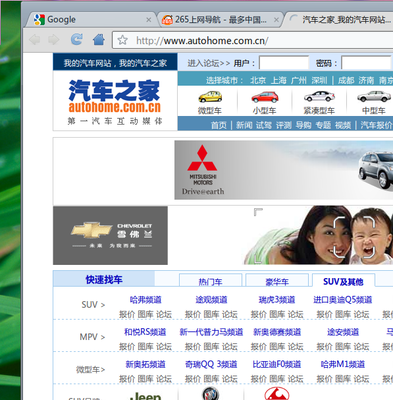Click the mother and baby banner image
Image resolution: width=393 pixels, height=400 pixels.
click(x=318, y=235)
